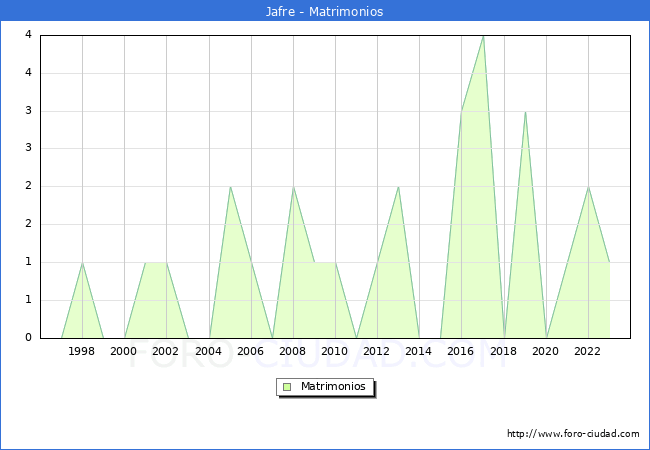Image resolution: width=650 pixels, height=450 pixels.
Task: Click the 2018 x-axis label
Action: pyautogui.click(x=504, y=351)
